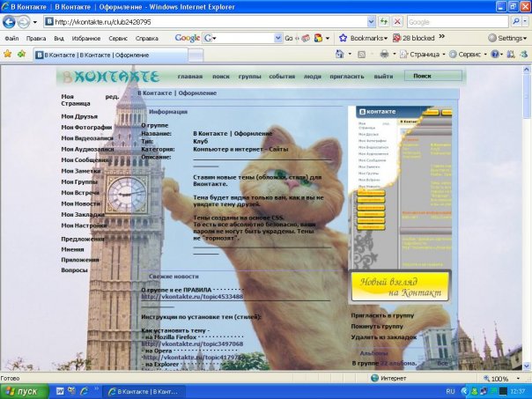
Task: Open Мои Друзья in left sidebar
Action: point(79,116)
